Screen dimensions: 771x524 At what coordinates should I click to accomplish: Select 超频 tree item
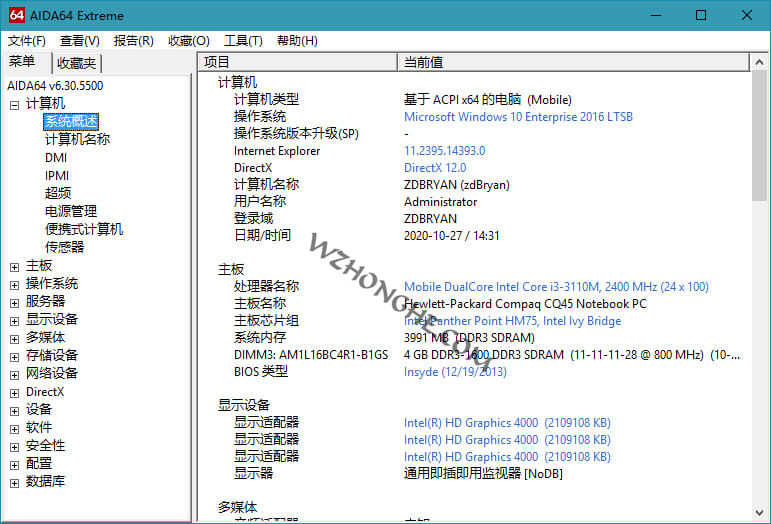[57, 193]
